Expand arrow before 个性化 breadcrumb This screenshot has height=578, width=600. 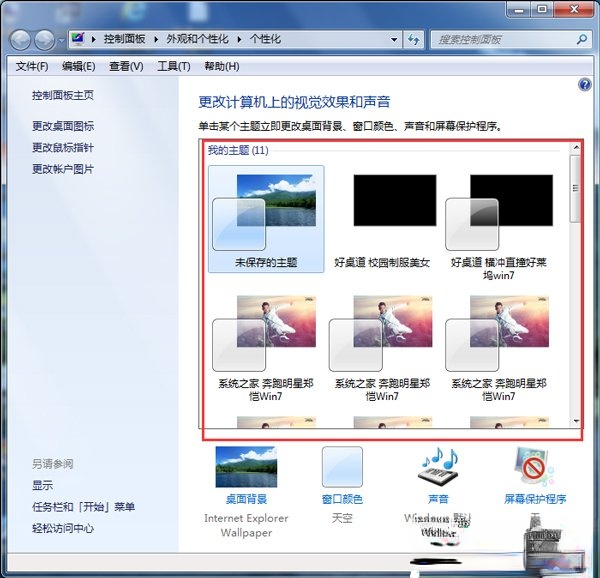coord(239,39)
